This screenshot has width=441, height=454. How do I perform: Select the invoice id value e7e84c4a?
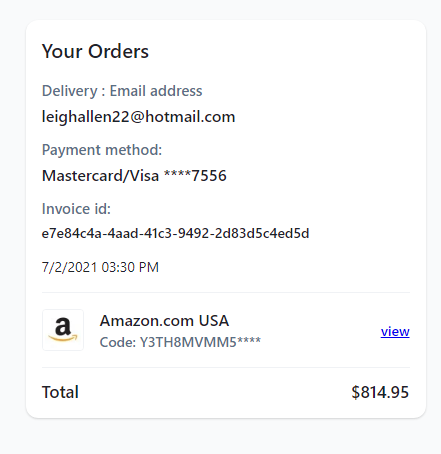coord(175,233)
